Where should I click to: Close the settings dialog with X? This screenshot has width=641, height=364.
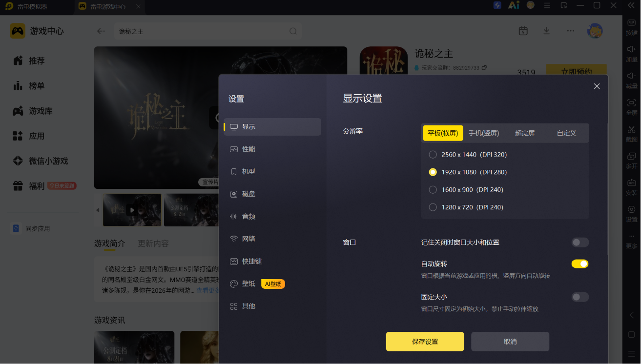[x=597, y=86]
